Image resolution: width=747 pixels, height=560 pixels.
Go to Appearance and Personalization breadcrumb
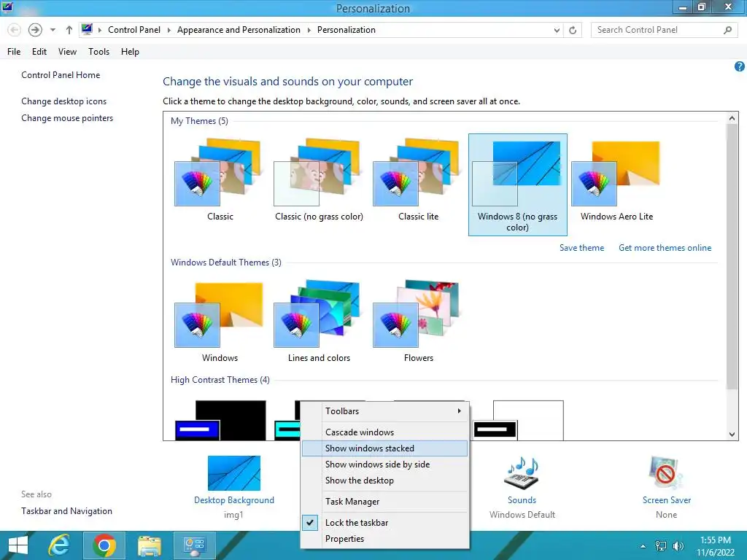(x=239, y=29)
